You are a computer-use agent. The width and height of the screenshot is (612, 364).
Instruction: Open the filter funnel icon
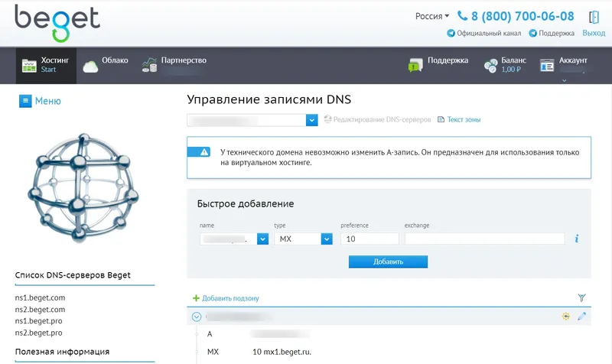(581, 297)
